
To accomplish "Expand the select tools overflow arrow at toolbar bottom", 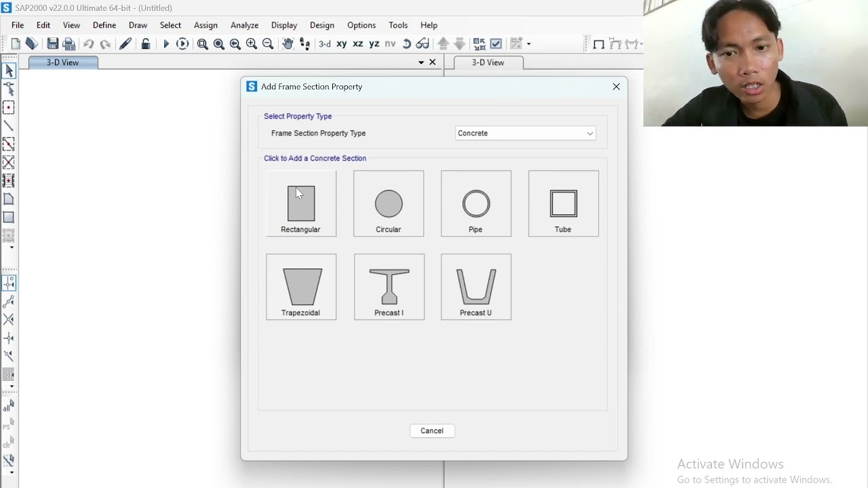I will coord(12,472).
